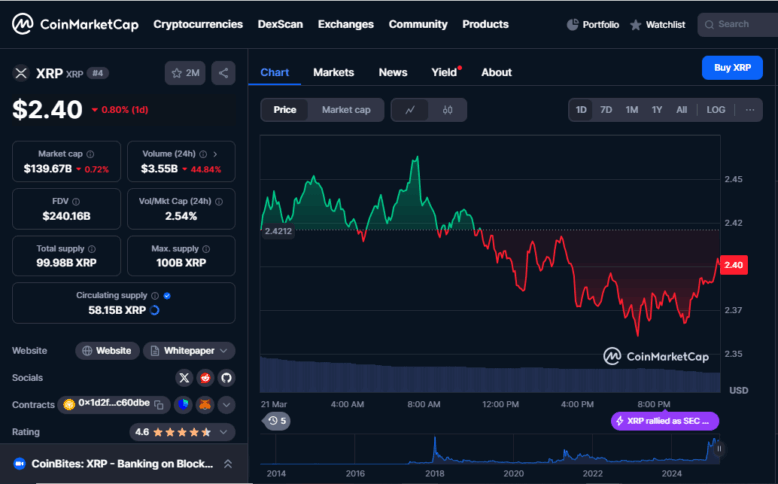Viewport: 778px width, 484px height.
Task: Open the Products menu
Action: (485, 24)
